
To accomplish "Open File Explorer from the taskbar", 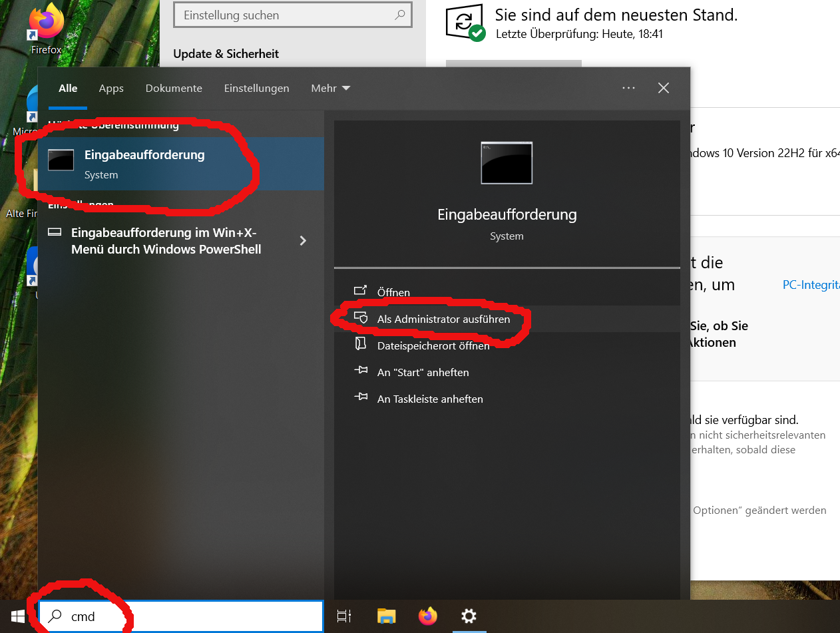I will coord(386,616).
